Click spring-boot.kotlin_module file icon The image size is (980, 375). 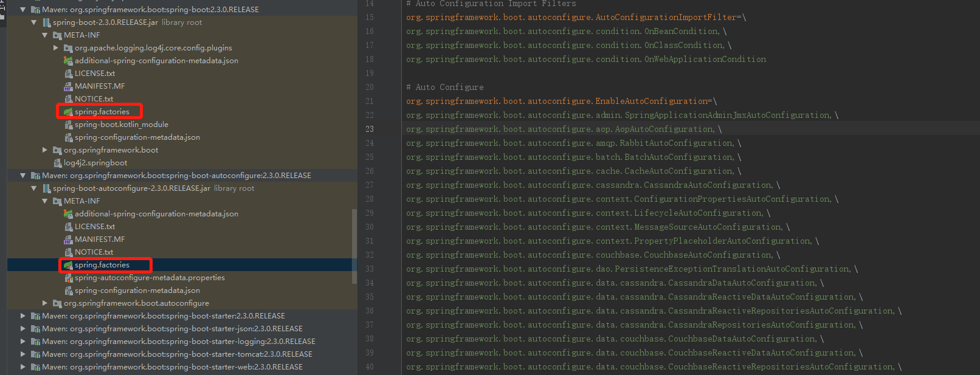click(68, 125)
